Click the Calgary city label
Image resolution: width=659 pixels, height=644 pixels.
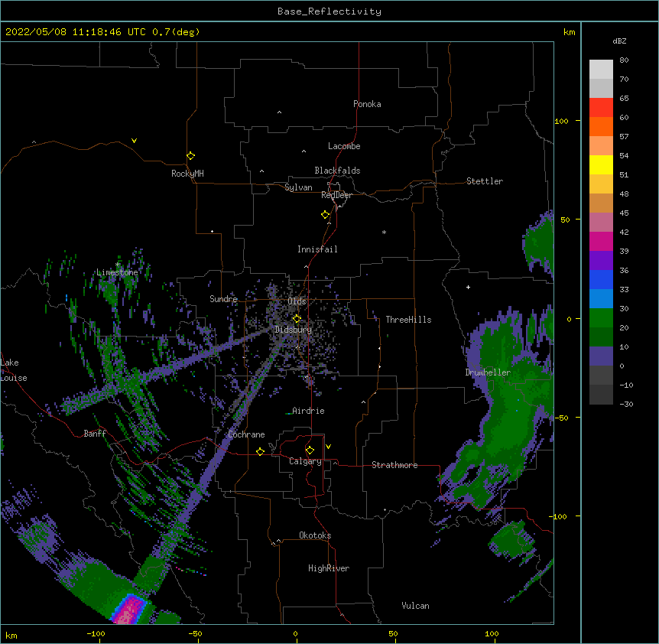[x=305, y=461]
